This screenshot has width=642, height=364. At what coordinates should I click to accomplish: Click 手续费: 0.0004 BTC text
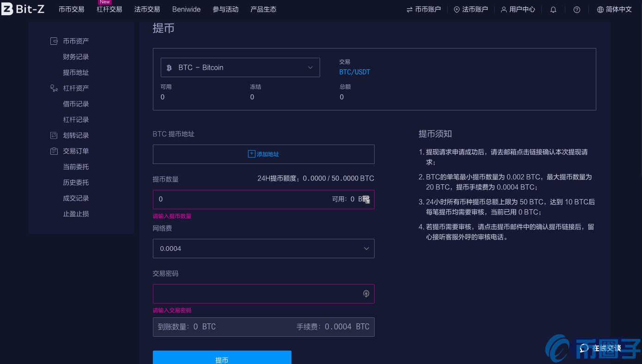tap(333, 327)
